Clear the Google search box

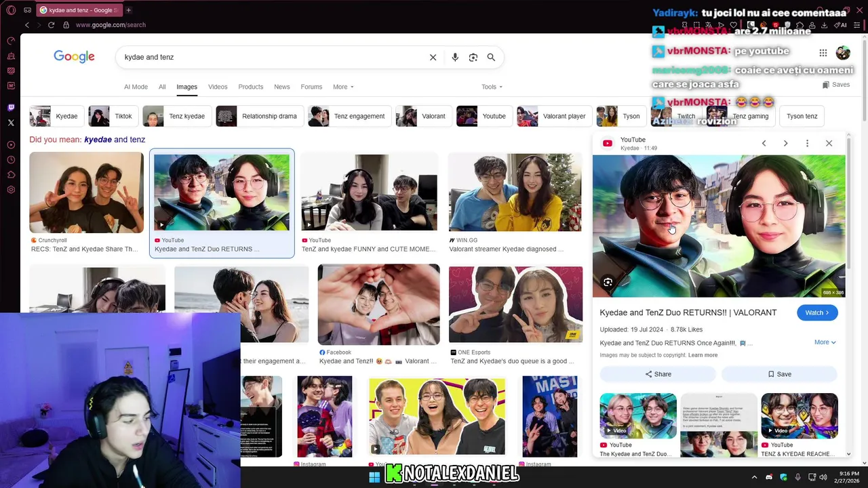pyautogui.click(x=433, y=58)
